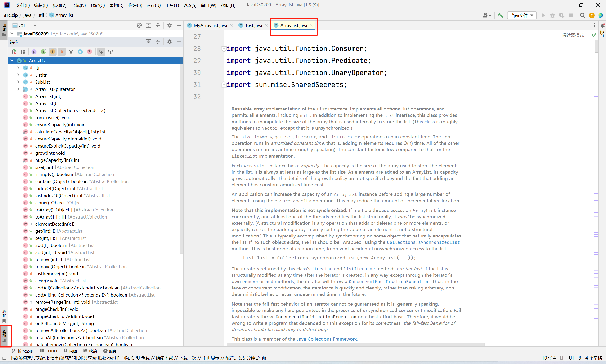Open the Structure tool window on left stripe
This screenshot has width=606, height=364.
point(4,336)
